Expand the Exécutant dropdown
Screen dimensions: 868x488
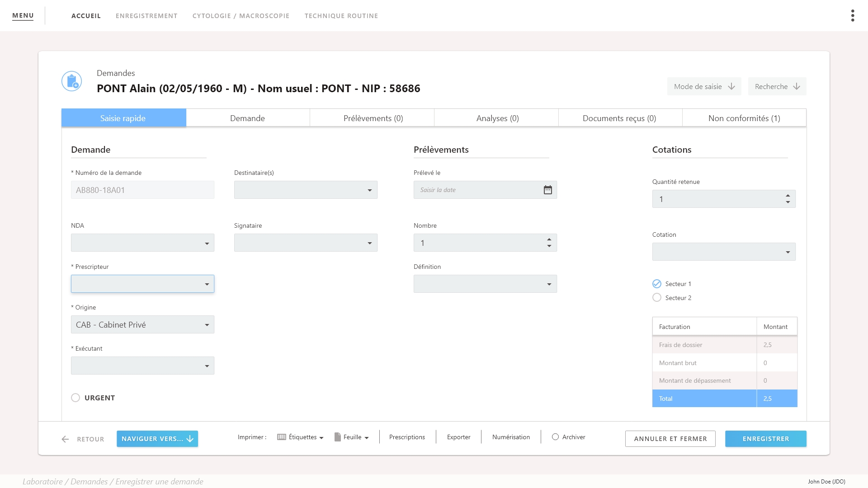(x=142, y=366)
